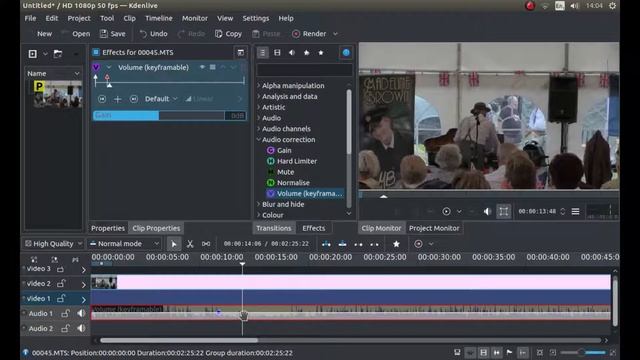The width and height of the screenshot is (640, 360).
Task: Show audio effects category speaker icon
Action: click(x=292, y=53)
